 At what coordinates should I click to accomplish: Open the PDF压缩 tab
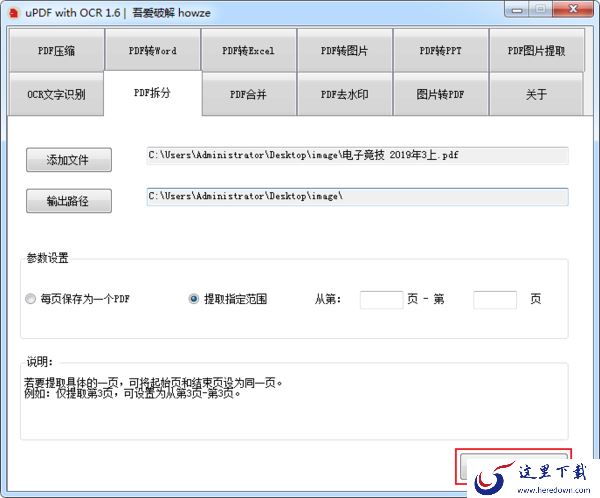57,51
